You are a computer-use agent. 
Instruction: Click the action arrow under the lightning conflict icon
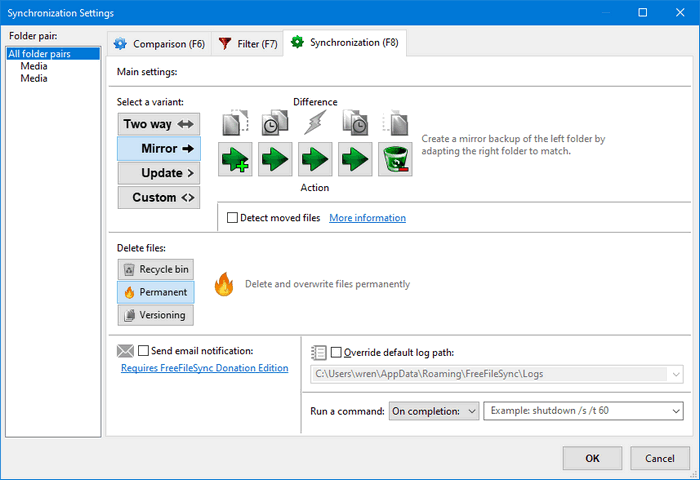pyautogui.click(x=315, y=159)
